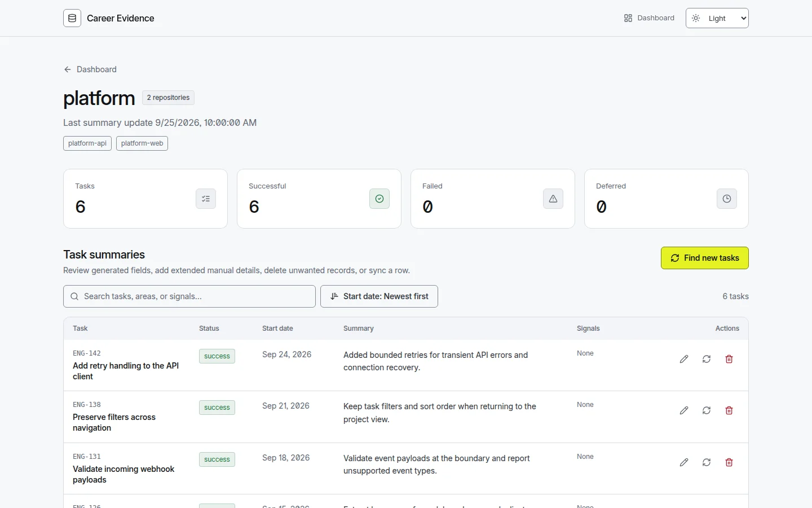Click the 'Add retry handling to the API client' title
This screenshot has width=812, height=508.
click(x=126, y=371)
